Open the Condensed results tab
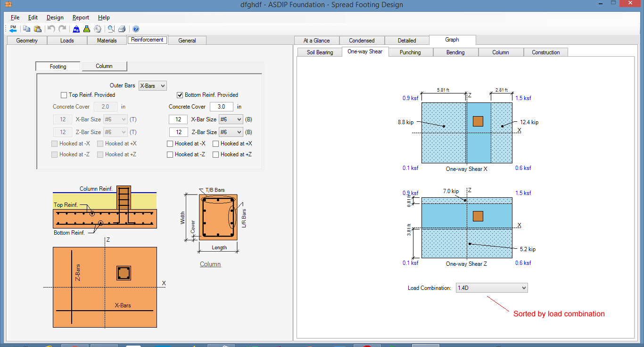This screenshot has width=644, height=347. 362,41
